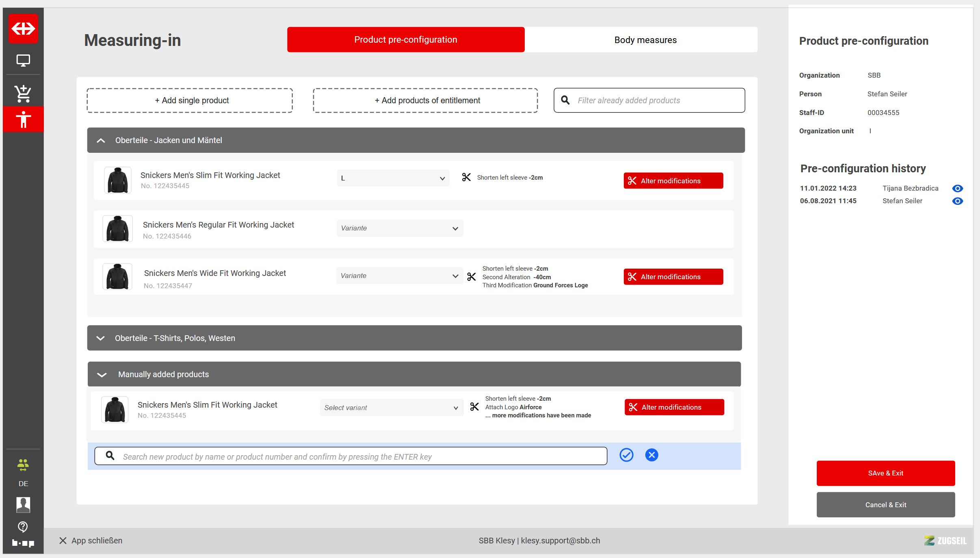Click Add single product button

tap(190, 100)
